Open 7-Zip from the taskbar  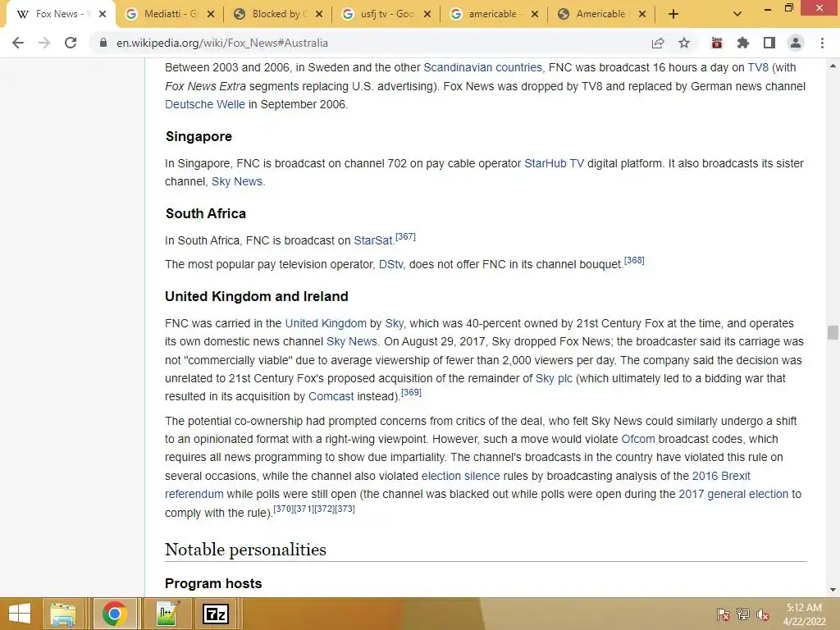tap(216, 614)
